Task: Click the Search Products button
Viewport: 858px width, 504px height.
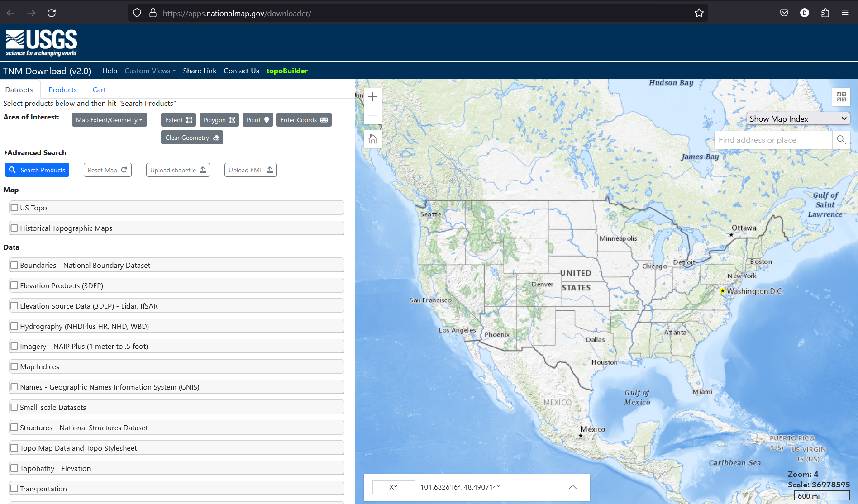Action: [37, 170]
